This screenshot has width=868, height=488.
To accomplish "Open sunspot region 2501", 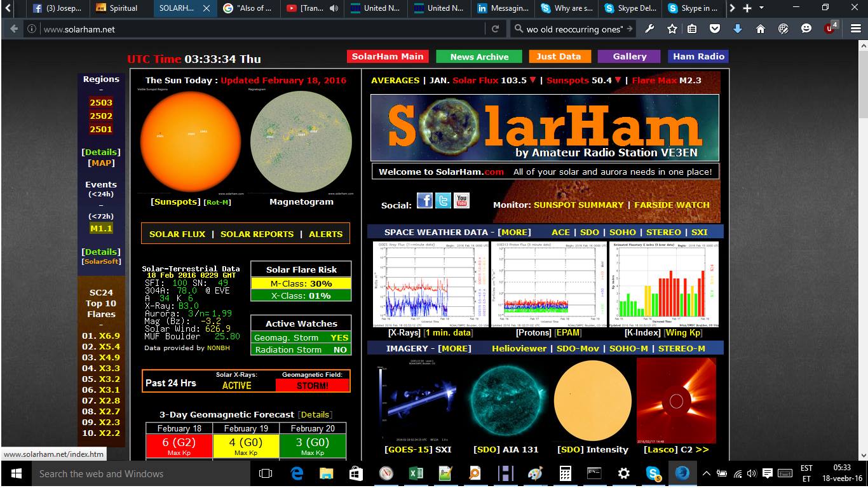I will pos(101,129).
